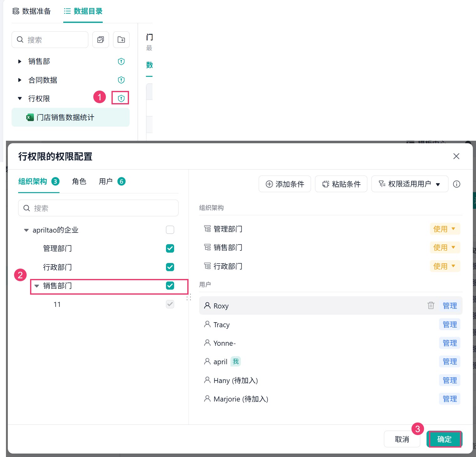Select user Marjorie (待加入)

tap(331, 399)
